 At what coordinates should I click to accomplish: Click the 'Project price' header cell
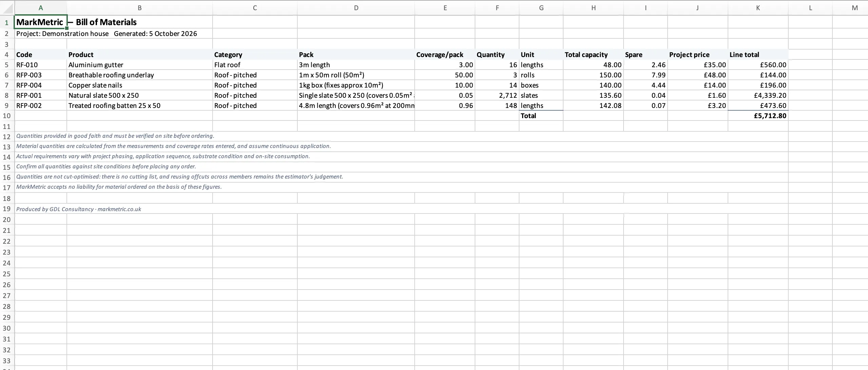click(698, 55)
